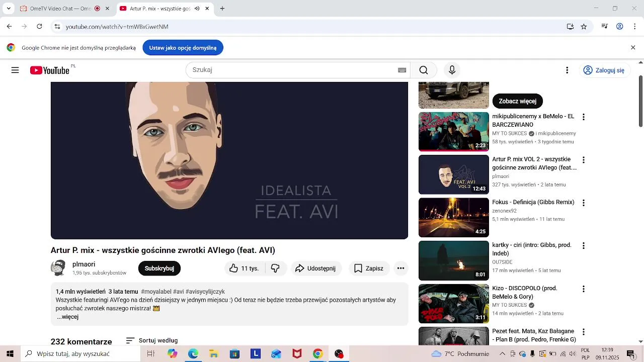View site information icon in address bar
The height and width of the screenshot is (362, 644).
coord(57,27)
